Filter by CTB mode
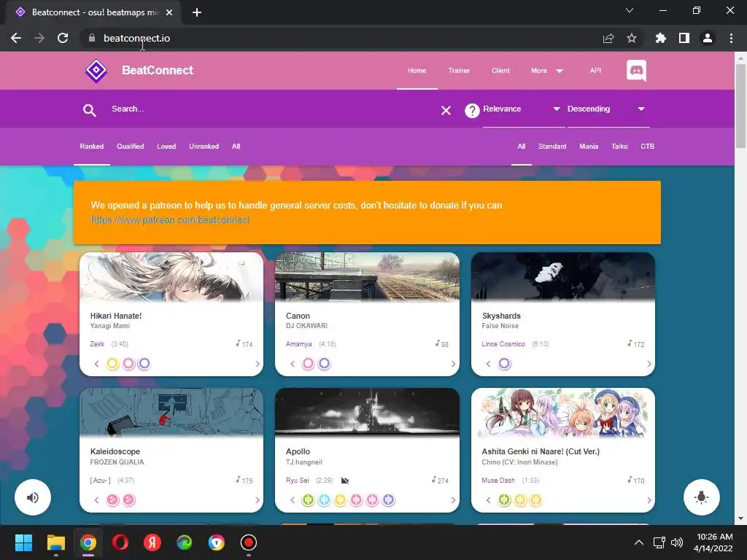This screenshot has width=747, height=560. point(648,146)
